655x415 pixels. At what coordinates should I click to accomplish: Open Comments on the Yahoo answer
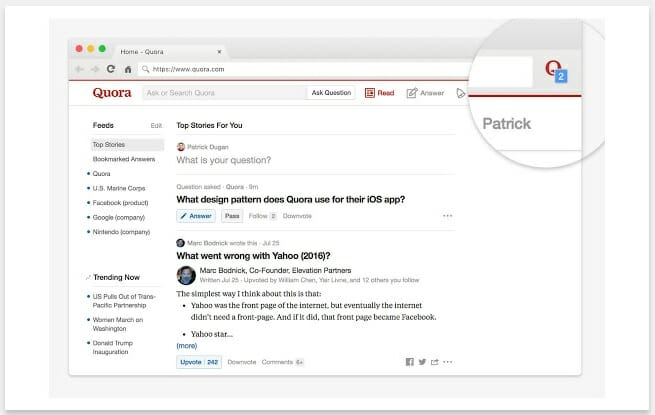[282, 362]
